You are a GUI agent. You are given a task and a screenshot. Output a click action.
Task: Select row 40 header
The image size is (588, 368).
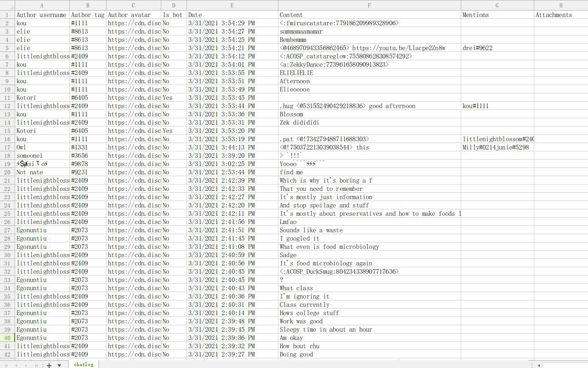7,338
